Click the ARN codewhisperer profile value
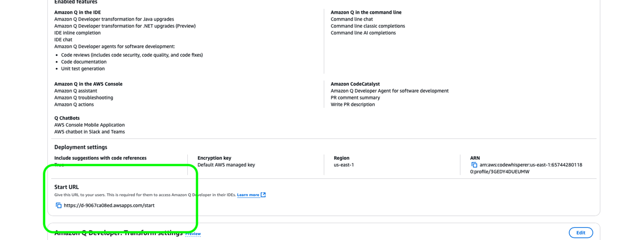Viewport: 644px width, 240px height. point(526,168)
